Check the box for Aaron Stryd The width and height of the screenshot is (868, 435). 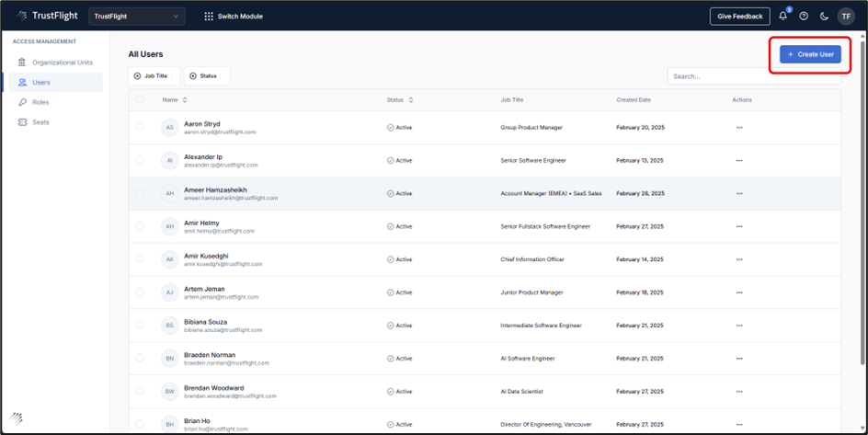pyautogui.click(x=140, y=127)
